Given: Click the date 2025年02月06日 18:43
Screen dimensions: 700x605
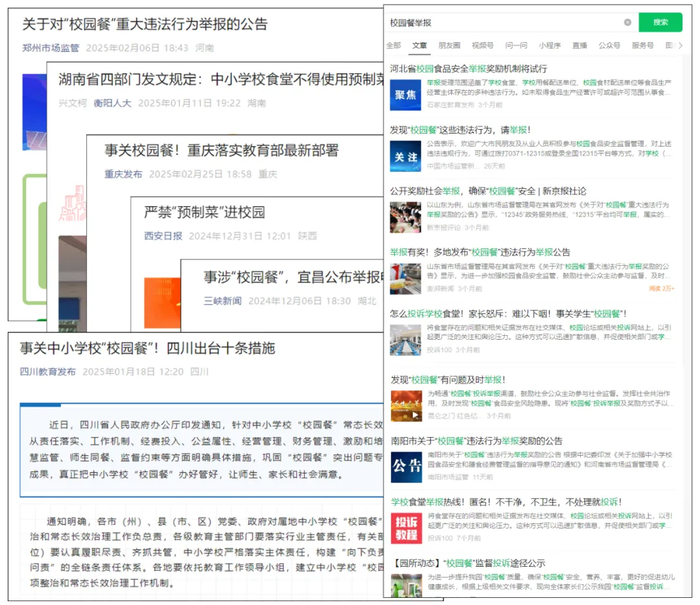Looking at the screenshot, I should (x=137, y=48).
